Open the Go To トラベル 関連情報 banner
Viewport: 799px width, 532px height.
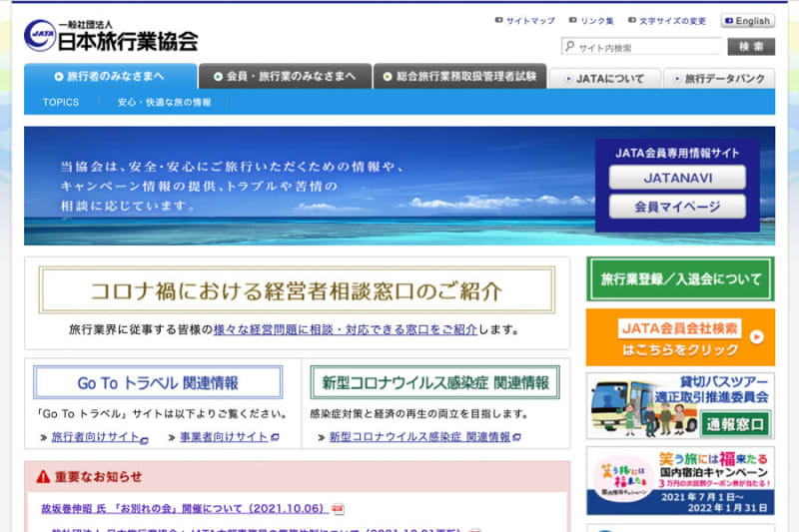pos(158,382)
